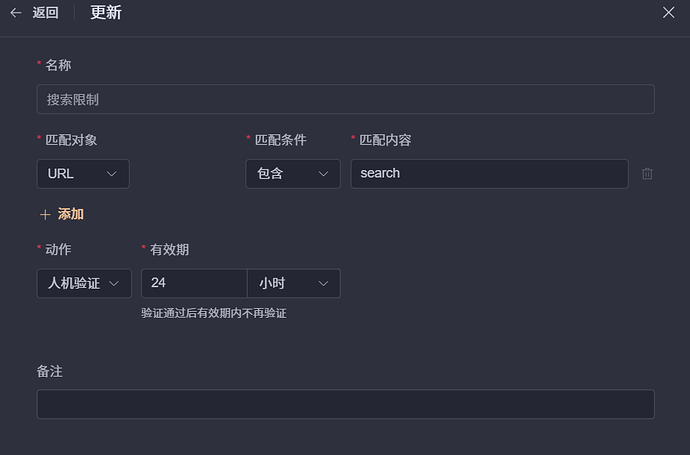Click the 备注 remarks input field
Viewport: 690px width, 455px height.
coord(345,404)
